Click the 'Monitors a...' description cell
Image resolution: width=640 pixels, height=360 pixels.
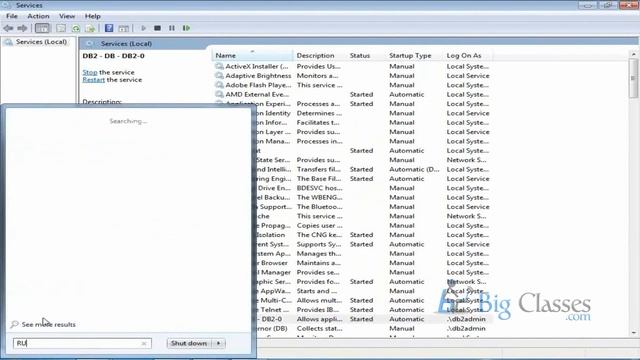coord(318,76)
